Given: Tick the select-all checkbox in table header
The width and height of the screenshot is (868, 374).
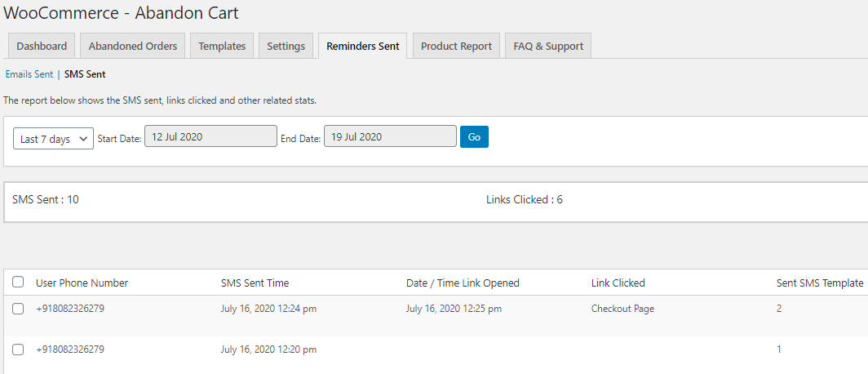Looking at the screenshot, I should (x=18, y=283).
